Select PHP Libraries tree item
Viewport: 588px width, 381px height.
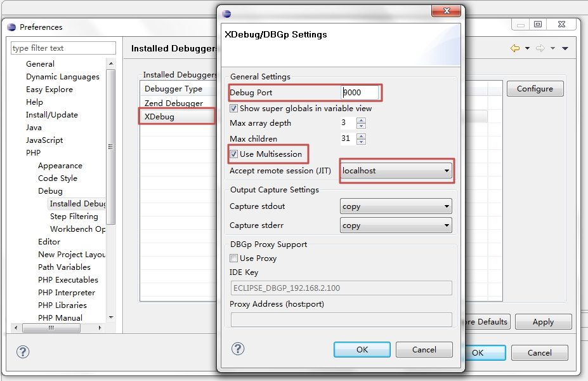pyautogui.click(x=62, y=305)
